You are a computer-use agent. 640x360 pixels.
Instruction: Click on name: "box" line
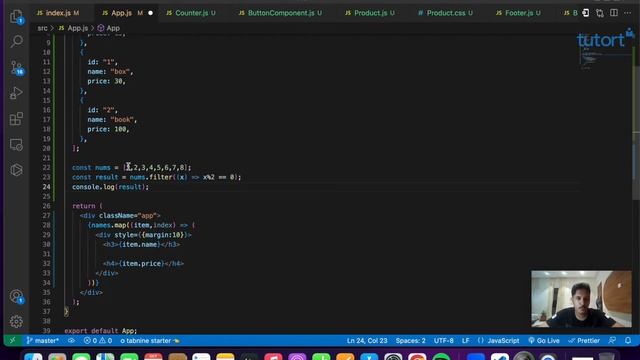coord(110,71)
